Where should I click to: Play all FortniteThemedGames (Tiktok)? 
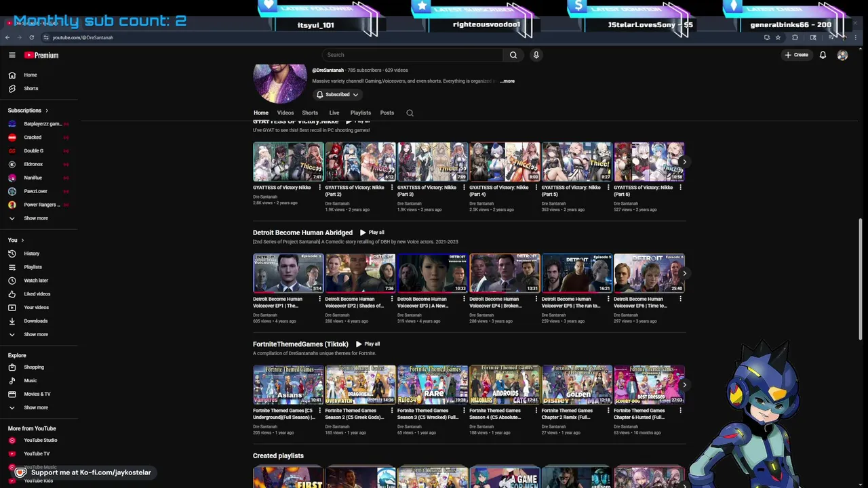368,344
